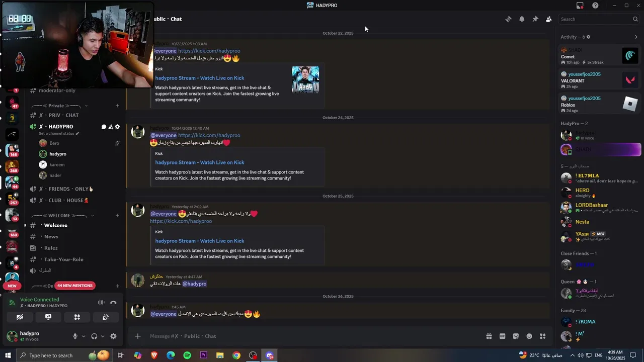Image resolution: width=644 pixels, height=362 pixels.
Task: Open Discord help icon in title bar
Action: [x=595, y=6]
